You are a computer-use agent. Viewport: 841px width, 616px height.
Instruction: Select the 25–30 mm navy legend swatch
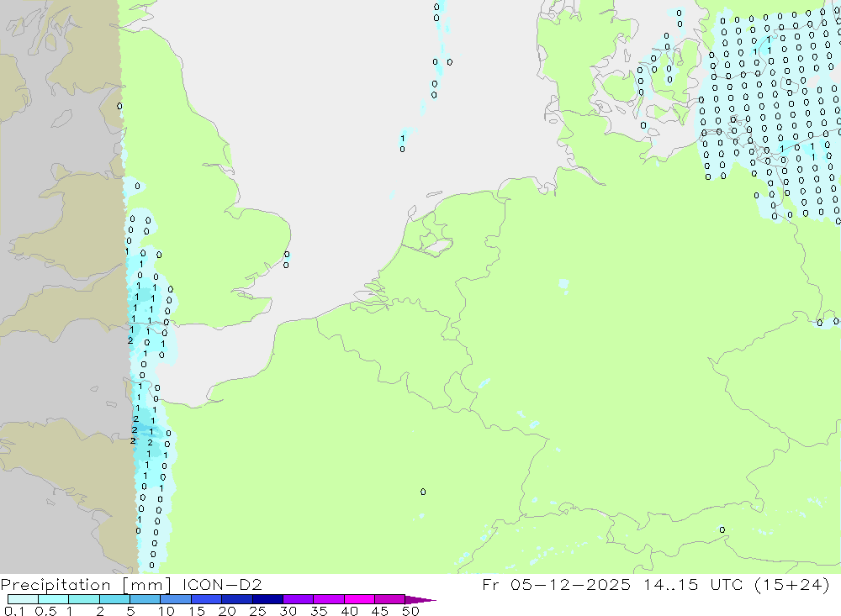[267, 599]
